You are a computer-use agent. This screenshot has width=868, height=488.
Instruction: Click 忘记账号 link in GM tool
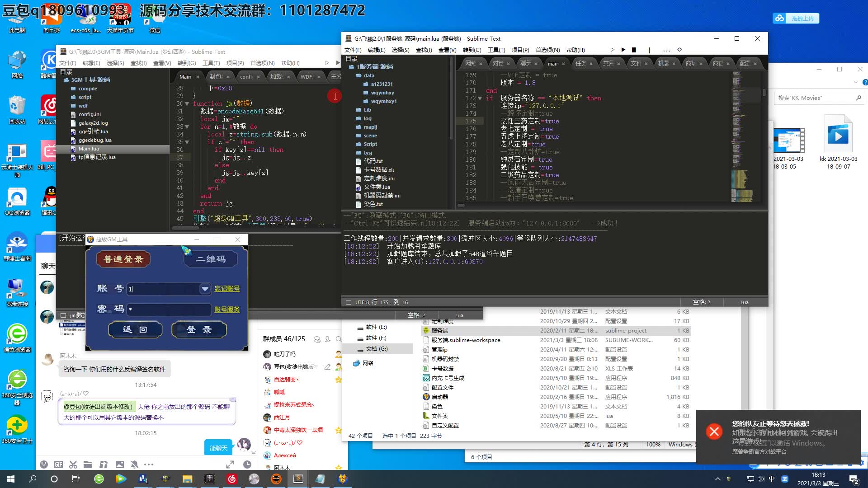[227, 289]
